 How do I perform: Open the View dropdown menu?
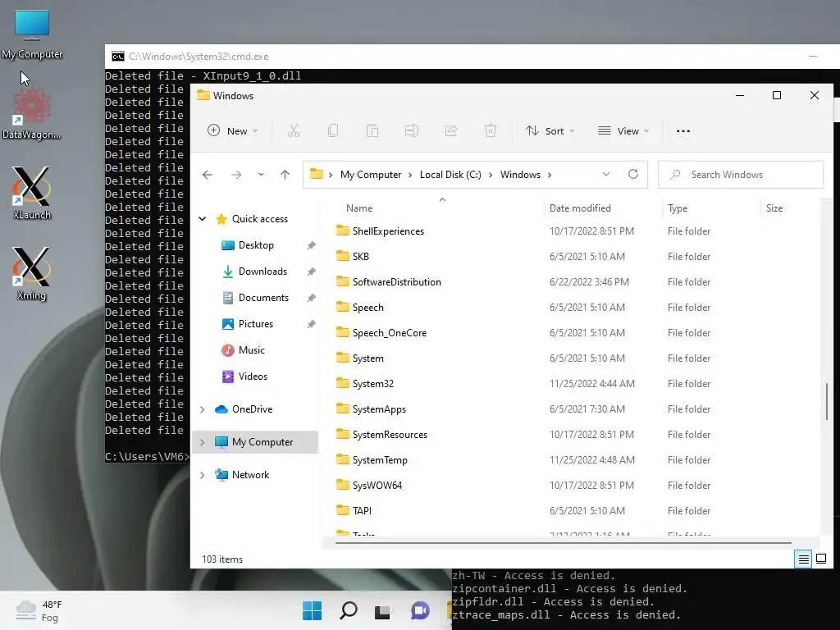click(623, 130)
